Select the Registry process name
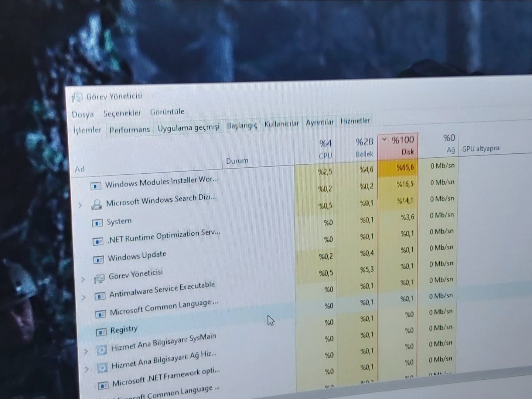The width and height of the screenshot is (532, 399). tap(124, 329)
